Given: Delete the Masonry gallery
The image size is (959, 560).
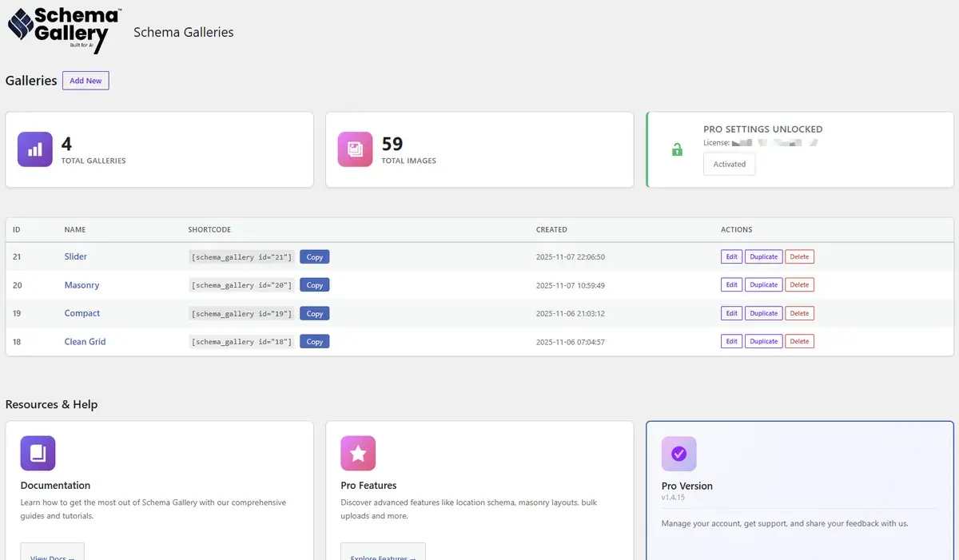Looking at the screenshot, I should pos(799,284).
